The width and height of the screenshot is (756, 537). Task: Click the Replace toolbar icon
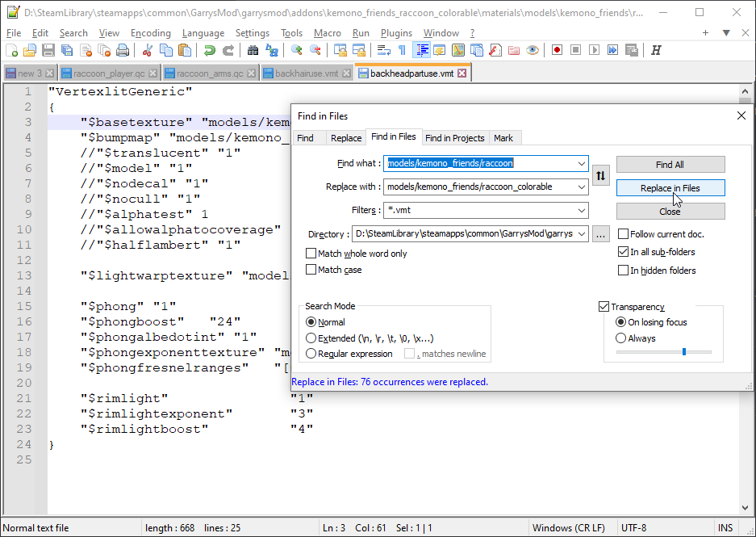point(271,50)
